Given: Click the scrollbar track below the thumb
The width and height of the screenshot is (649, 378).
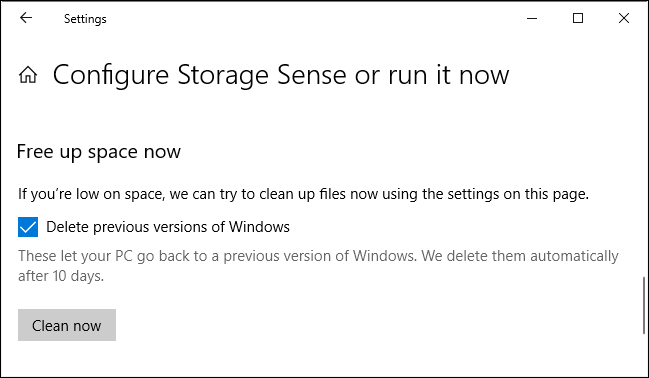Looking at the screenshot, I should (644, 354).
